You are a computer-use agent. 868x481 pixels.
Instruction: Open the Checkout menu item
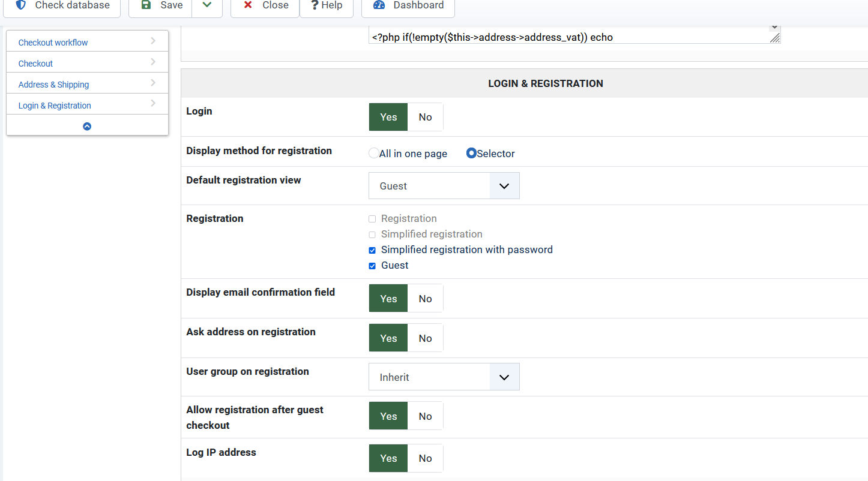pos(36,64)
